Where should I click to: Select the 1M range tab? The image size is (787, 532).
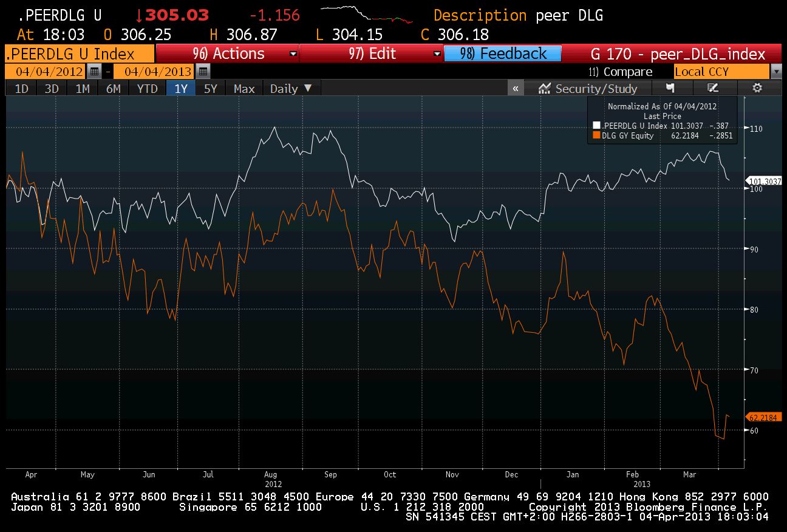(83, 89)
